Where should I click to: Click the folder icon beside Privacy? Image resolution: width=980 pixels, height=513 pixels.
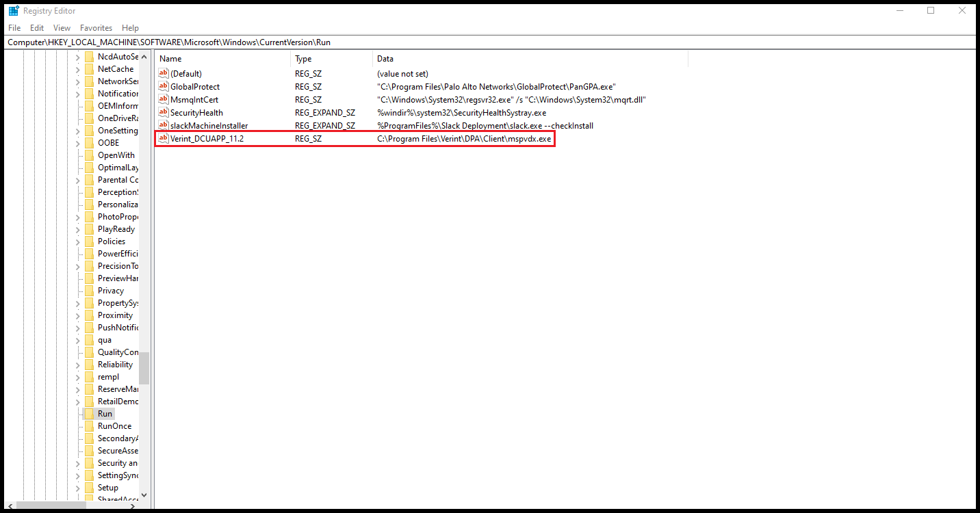[89, 291]
